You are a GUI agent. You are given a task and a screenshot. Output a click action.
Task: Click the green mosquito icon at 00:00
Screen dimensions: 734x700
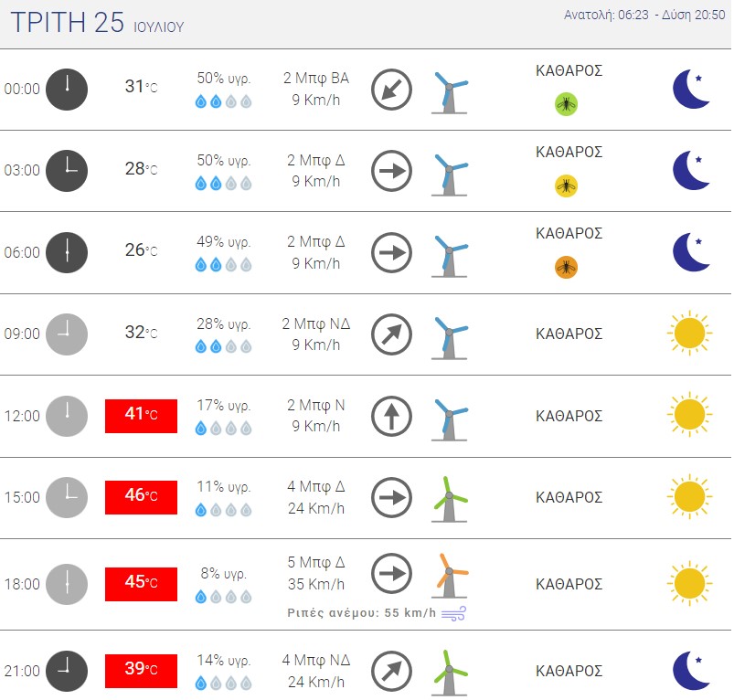tap(566, 104)
